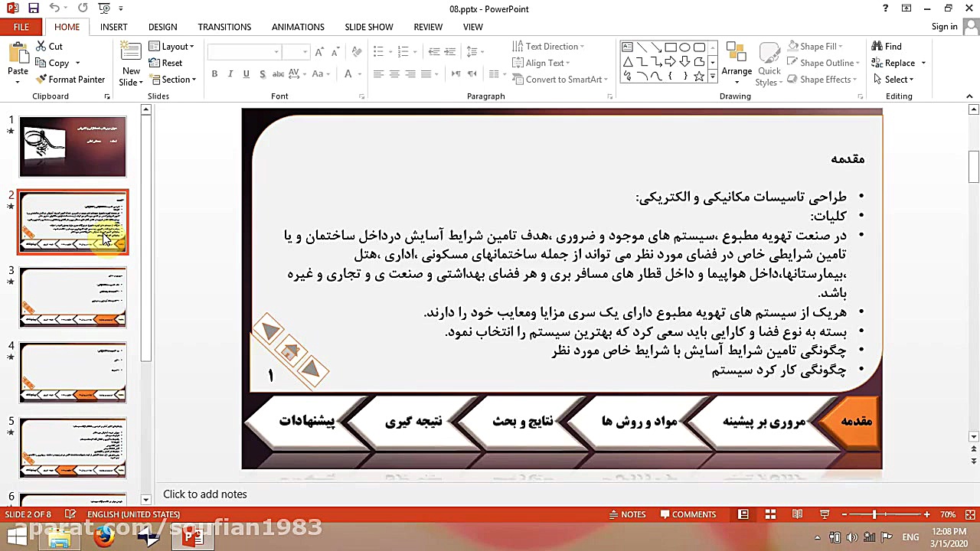
Task: Insert a New Slide
Action: 131,63
